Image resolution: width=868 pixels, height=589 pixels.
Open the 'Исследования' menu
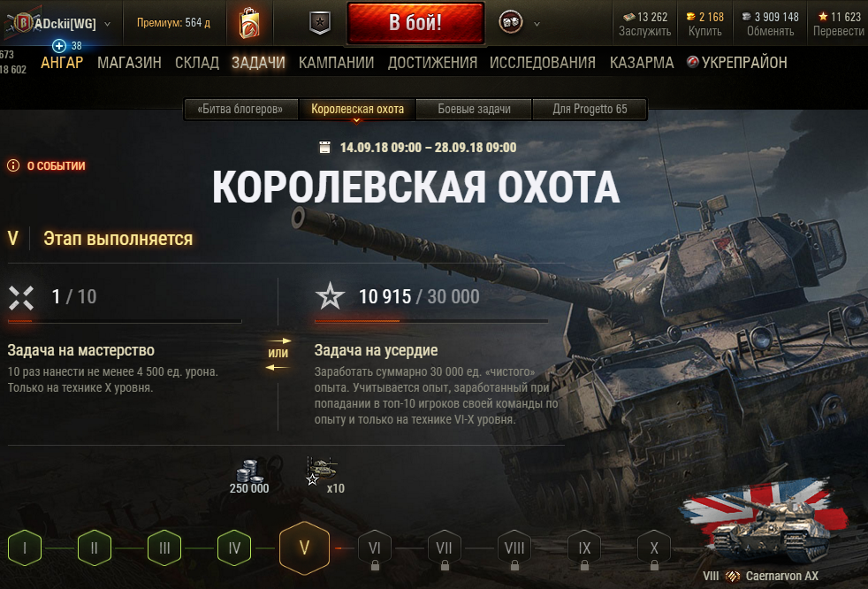pyautogui.click(x=543, y=63)
